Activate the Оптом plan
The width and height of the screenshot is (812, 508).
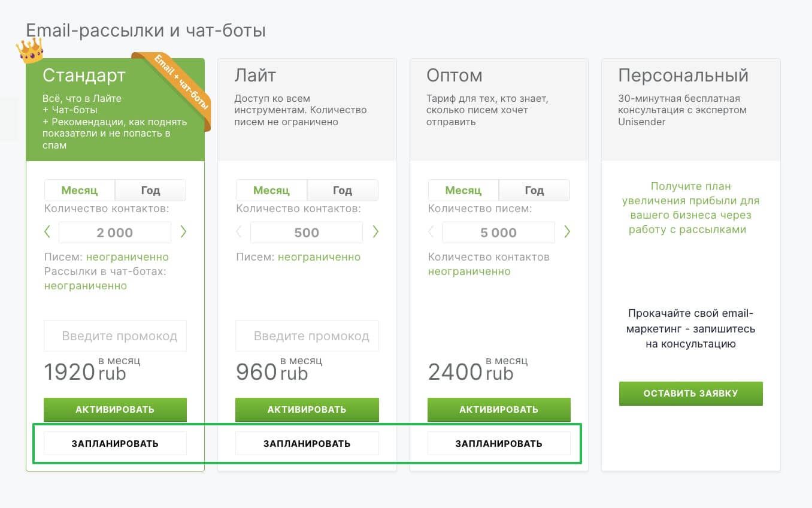(x=499, y=410)
